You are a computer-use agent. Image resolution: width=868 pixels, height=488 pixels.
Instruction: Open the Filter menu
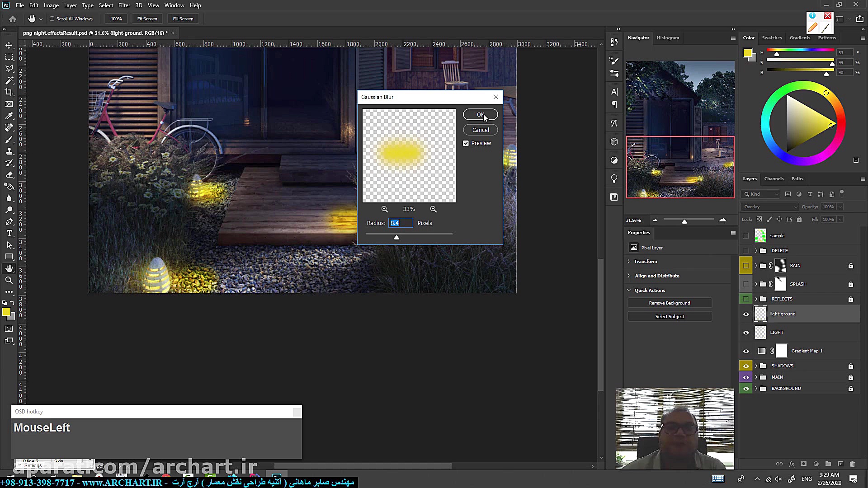(124, 5)
